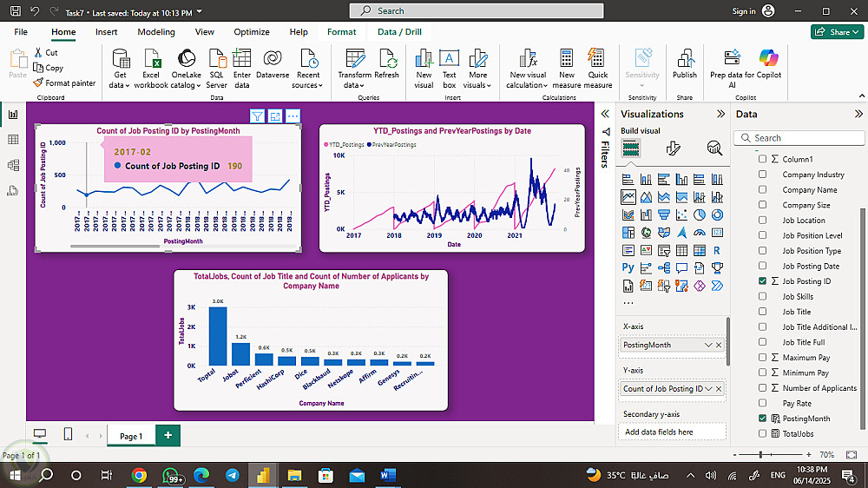Click the Sign in link
868x488 pixels.
[744, 11]
